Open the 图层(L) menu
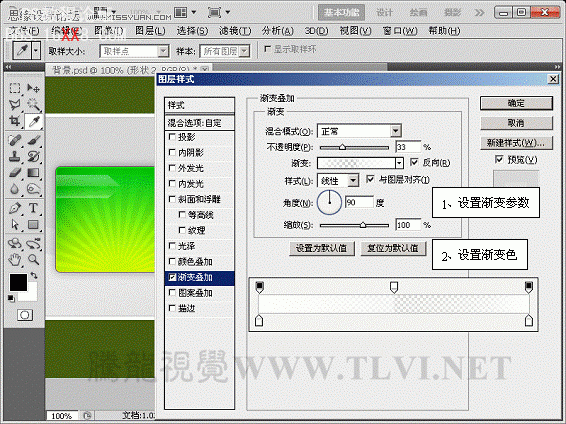Screen dimensions: 566x424 pyautogui.click(x=150, y=31)
